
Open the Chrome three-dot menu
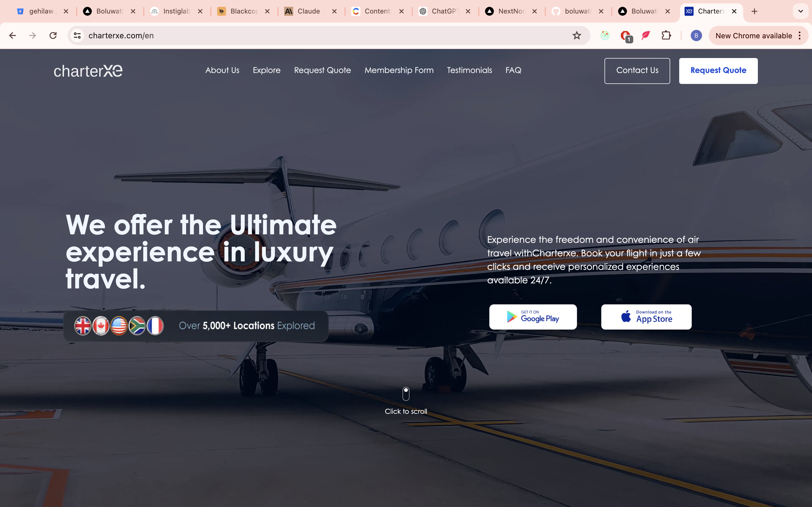tap(800, 35)
